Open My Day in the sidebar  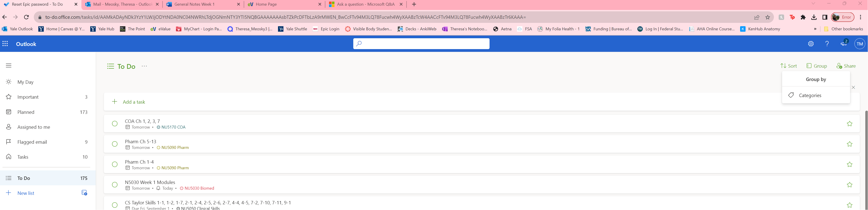[x=48, y=82]
